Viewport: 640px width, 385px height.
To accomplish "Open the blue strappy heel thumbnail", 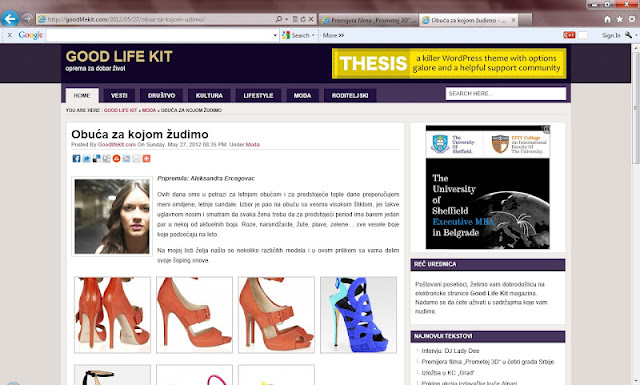I will point(358,315).
